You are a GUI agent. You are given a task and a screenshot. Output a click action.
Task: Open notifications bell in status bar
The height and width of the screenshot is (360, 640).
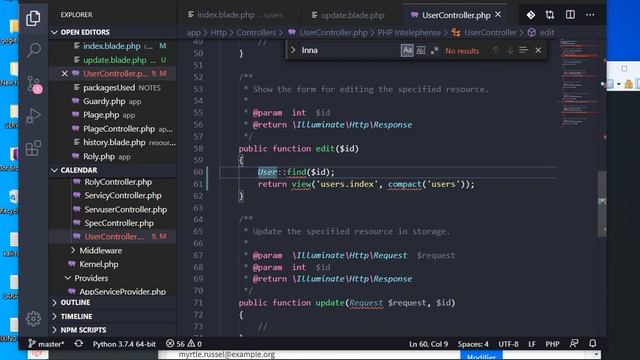(x=593, y=343)
